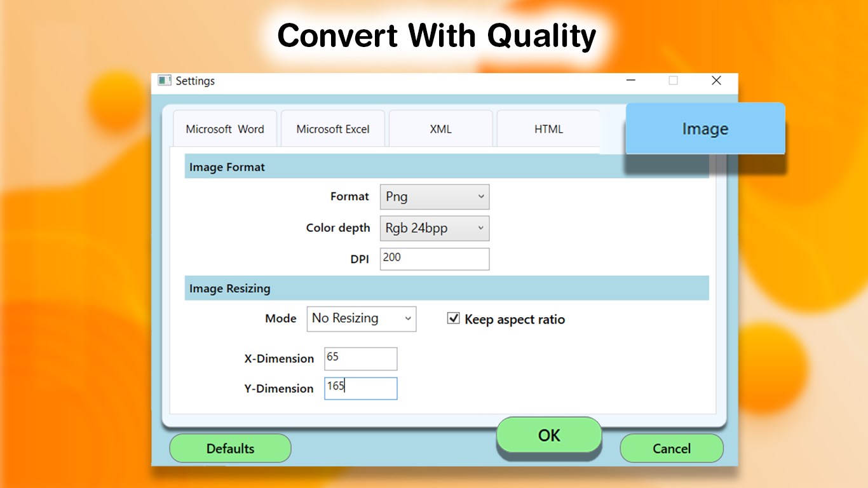
Task: Click the Y-Dimension text box
Action: (360, 388)
